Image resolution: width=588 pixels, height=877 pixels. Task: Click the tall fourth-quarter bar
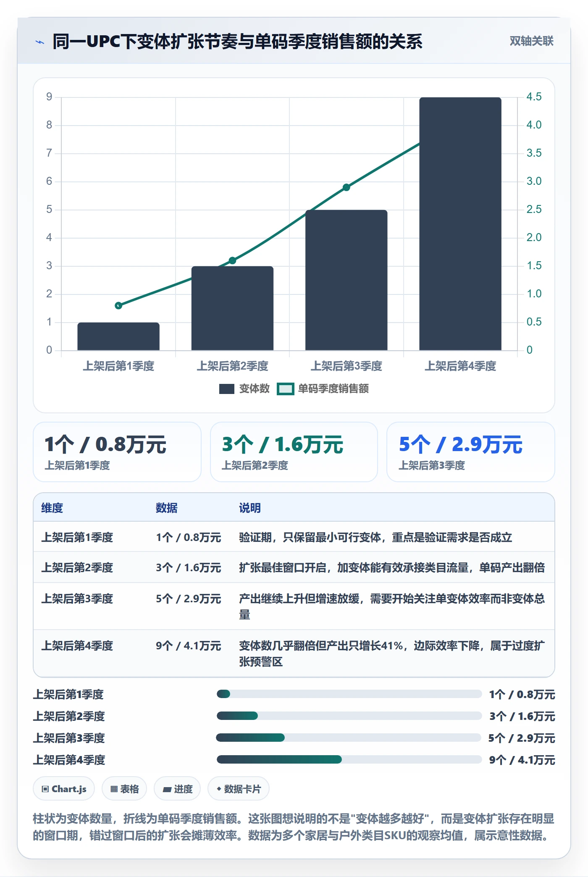tap(460, 223)
